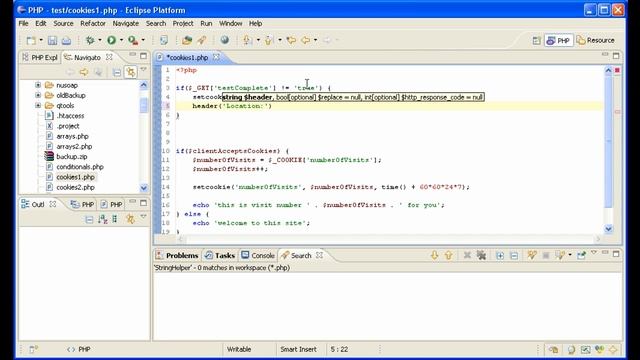This screenshot has height=360, width=640.
Task: Switch to the Resource perspective
Action: (x=596, y=40)
